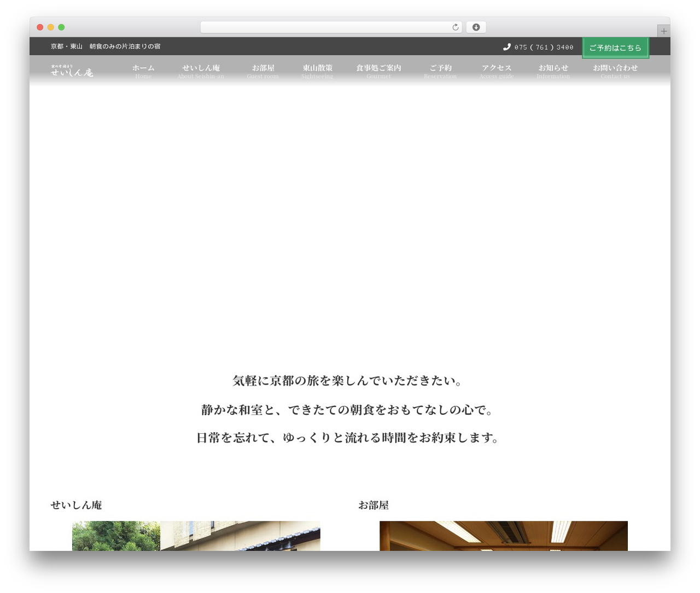The height and width of the screenshot is (593, 700).
Task: Open the お部屋 Guest room menu item
Action: [x=262, y=71]
